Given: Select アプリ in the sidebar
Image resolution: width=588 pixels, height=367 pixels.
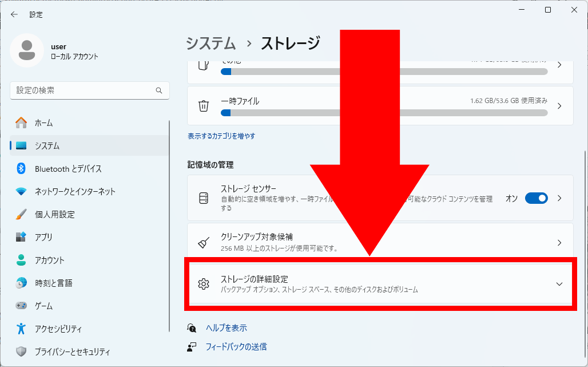Looking at the screenshot, I should click(43, 237).
